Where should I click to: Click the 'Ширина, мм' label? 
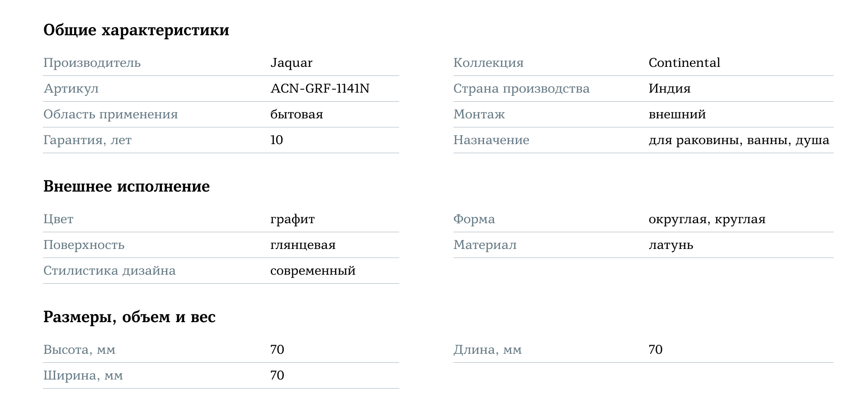pyautogui.click(x=83, y=376)
